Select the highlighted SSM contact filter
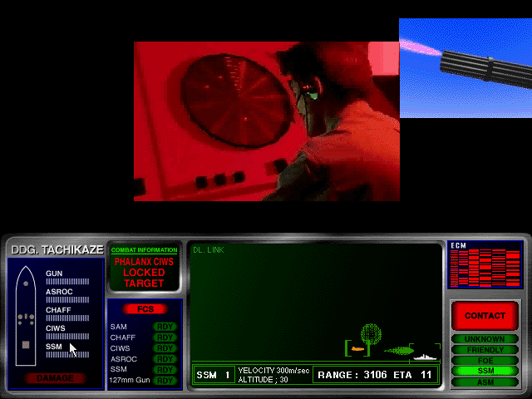The height and width of the screenshot is (399, 532). click(485, 371)
